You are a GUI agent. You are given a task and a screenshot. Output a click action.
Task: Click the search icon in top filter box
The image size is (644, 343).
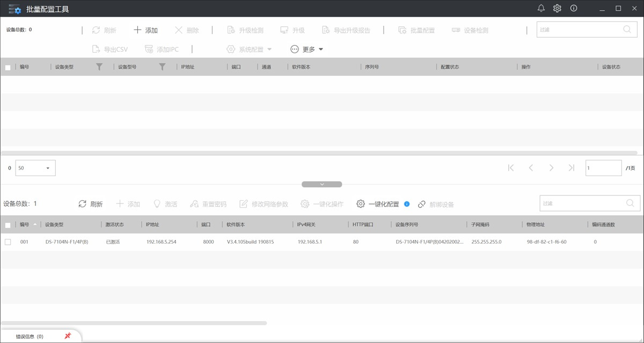click(x=627, y=30)
